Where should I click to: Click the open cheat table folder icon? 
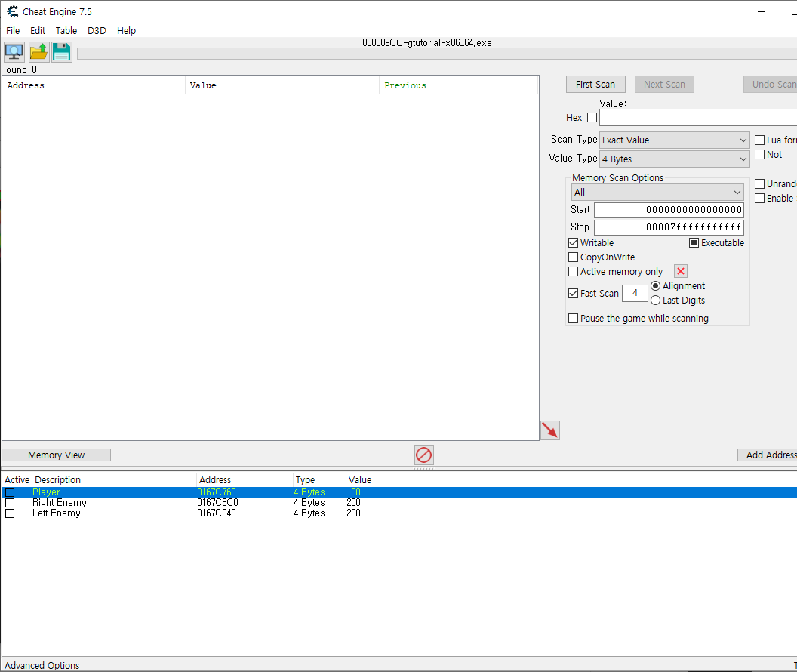(x=38, y=52)
